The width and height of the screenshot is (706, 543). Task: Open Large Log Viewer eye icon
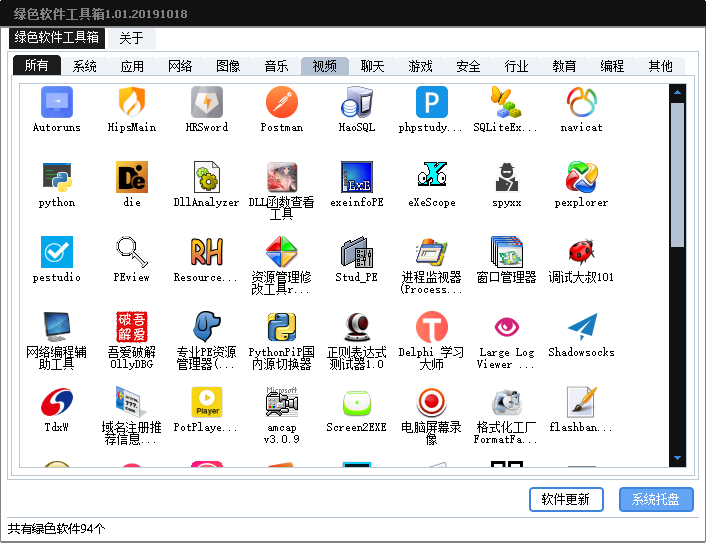pos(507,327)
